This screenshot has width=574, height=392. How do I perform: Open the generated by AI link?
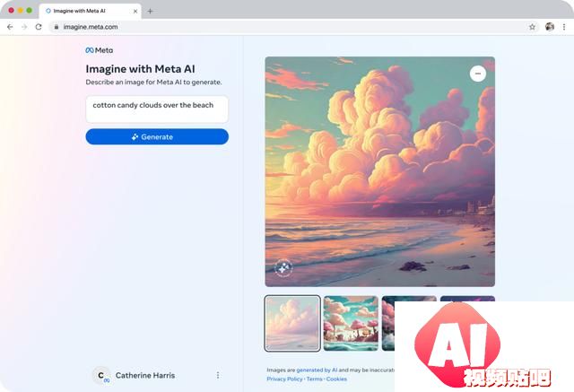point(317,370)
